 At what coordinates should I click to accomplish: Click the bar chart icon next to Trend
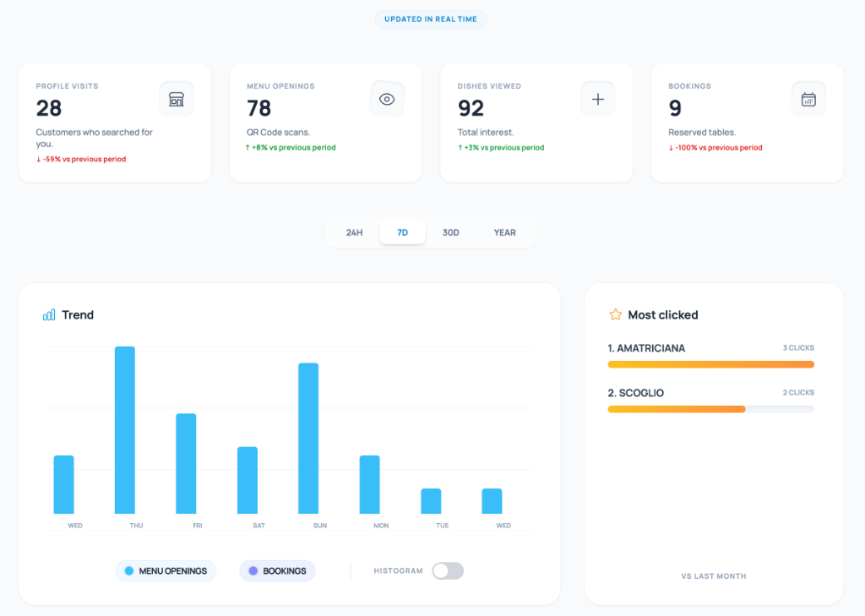pyautogui.click(x=49, y=314)
